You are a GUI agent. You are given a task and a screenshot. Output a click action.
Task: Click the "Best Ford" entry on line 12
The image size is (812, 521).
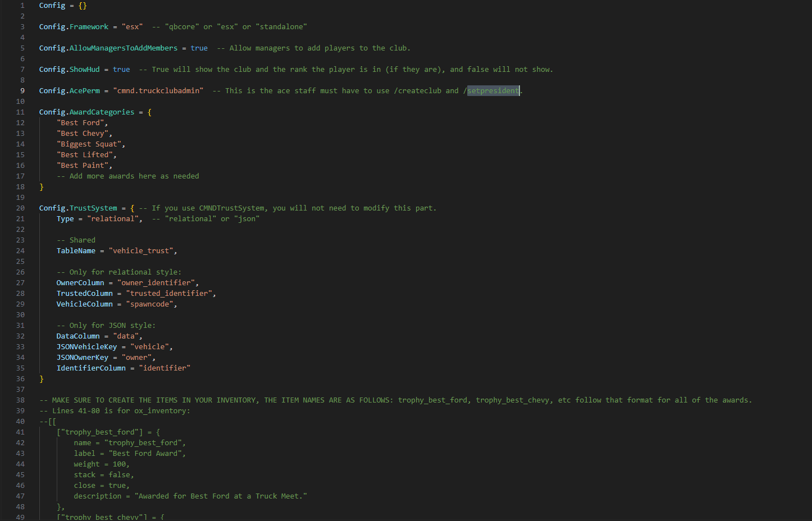[x=80, y=123]
